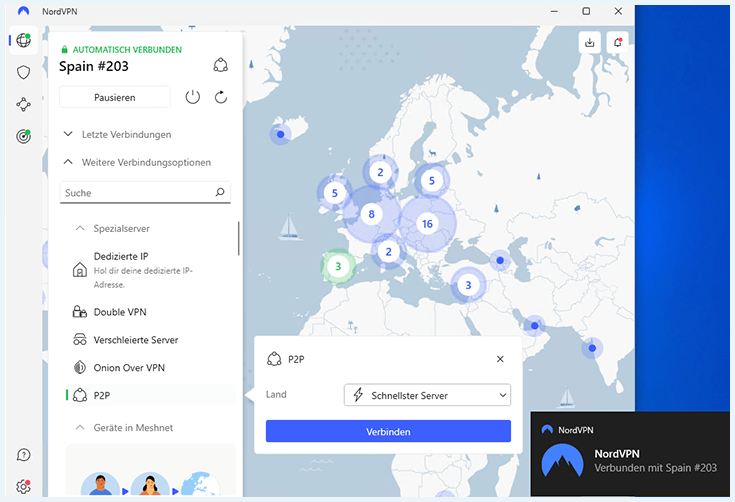Expand Letzte Verbindungen section
Image resolution: width=735 pixels, height=502 pixels.
click(117, 134)
